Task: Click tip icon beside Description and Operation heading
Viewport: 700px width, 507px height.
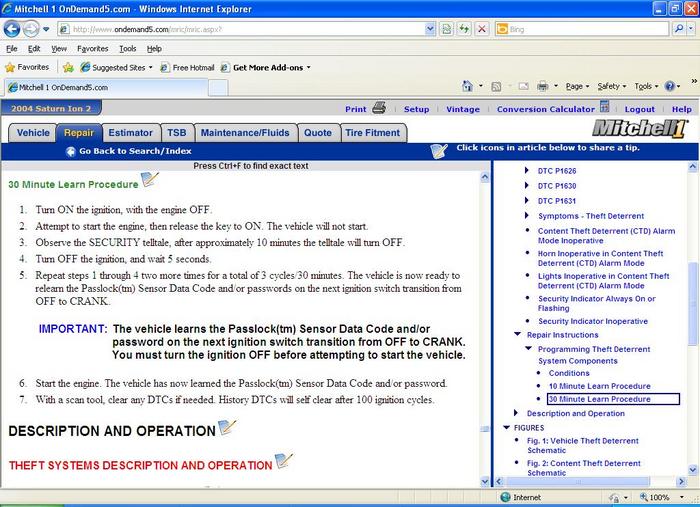Action: tap(227, 428)
